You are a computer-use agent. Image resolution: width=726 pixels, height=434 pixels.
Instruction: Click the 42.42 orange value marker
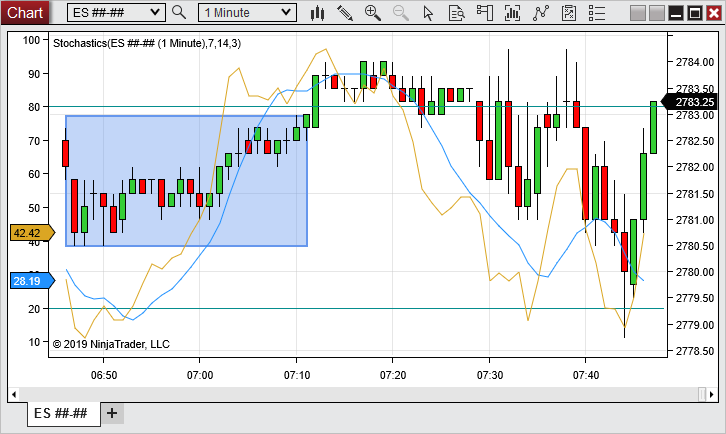pyautogui.click(x=32, y=233)
